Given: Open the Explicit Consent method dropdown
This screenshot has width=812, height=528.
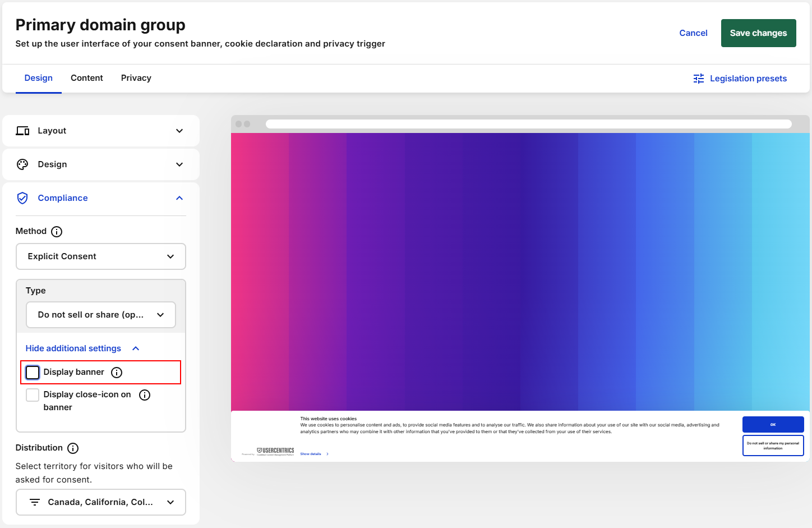Looking at the screenshot, I should point(100,256).
